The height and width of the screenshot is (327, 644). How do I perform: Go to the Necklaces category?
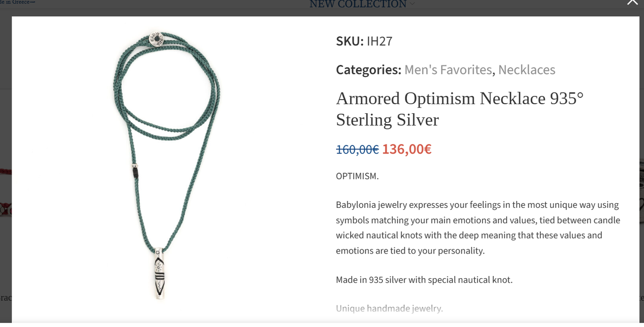(527, 70)
